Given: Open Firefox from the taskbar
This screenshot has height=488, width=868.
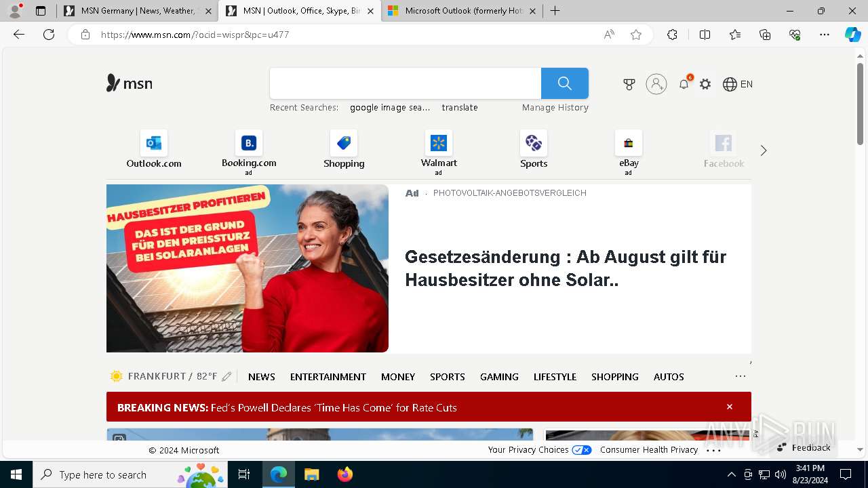Looking at the screenshot, I should pos(345,474).
